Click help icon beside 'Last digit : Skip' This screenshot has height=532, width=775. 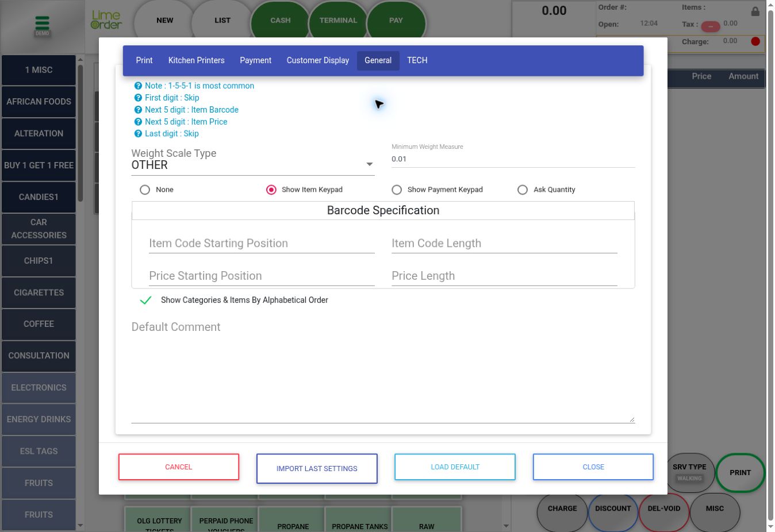click(138, 134)
